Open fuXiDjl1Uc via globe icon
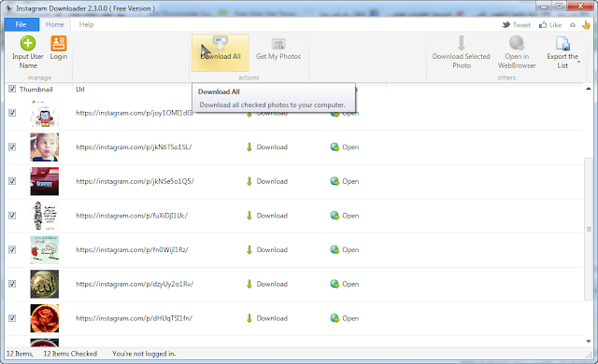Viewport: 598px width, 364px height. coord(335,216)
